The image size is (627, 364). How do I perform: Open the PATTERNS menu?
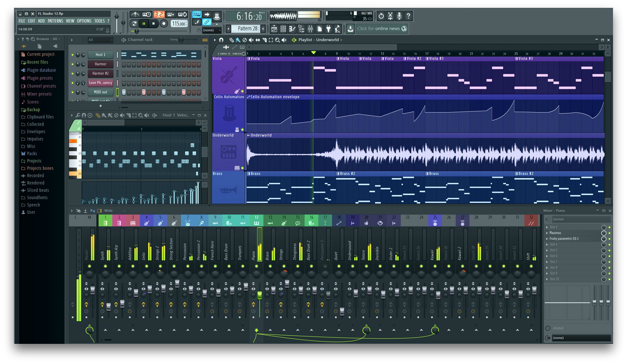coord(55,21)
